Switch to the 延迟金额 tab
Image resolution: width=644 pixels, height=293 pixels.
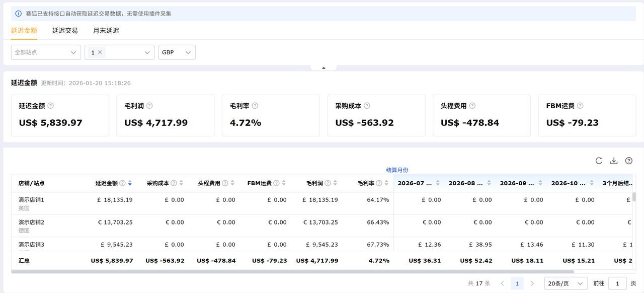[x=24, y=31]
